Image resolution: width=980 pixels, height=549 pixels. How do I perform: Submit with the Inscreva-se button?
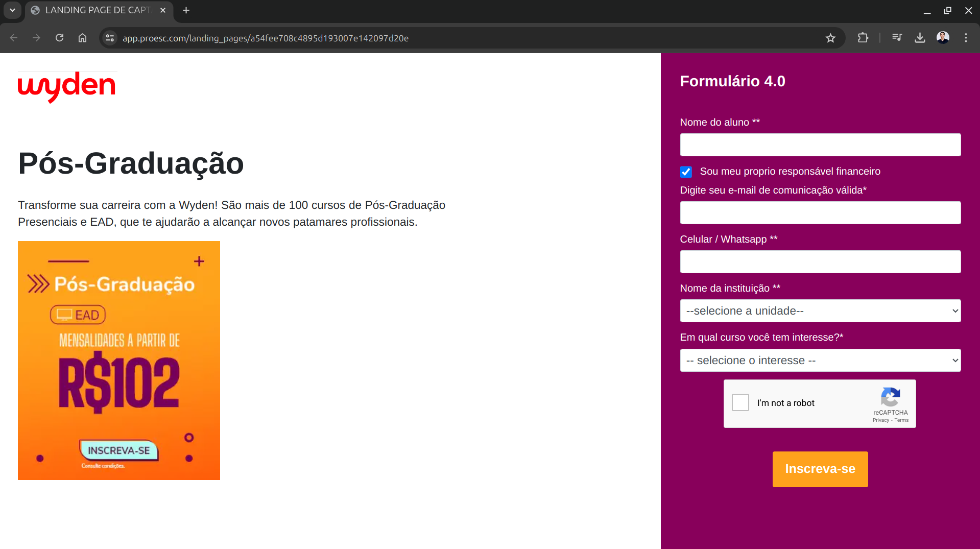pos(820,469)
